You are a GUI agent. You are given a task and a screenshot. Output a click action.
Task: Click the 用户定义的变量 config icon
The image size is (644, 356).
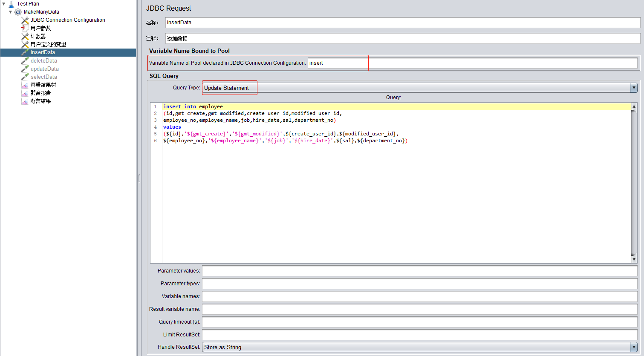[x=25, y=45]
